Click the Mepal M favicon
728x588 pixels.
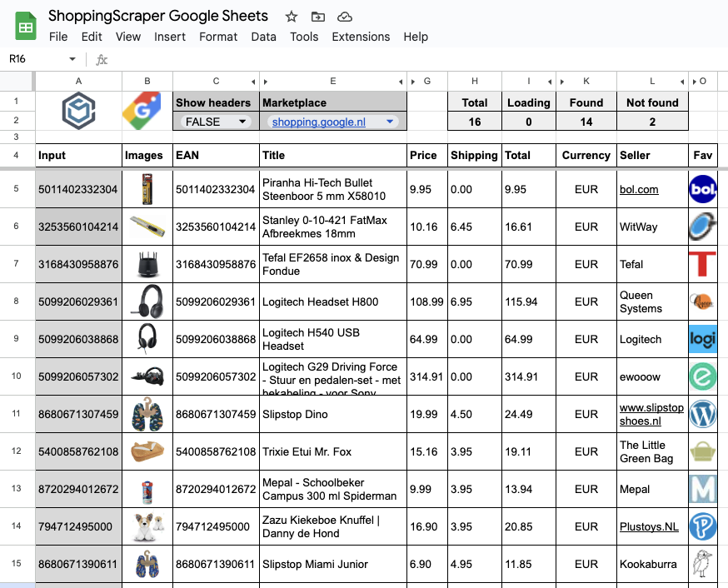(x=703, y=489)
